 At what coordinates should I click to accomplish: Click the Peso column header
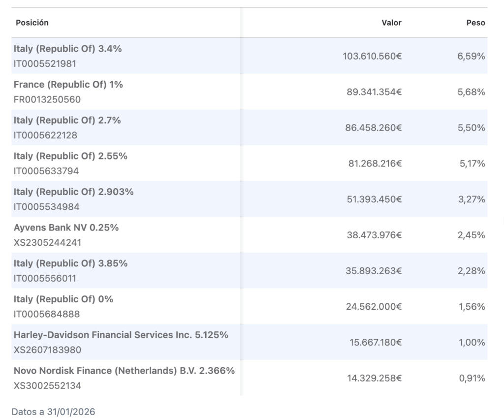[x=476, y=23]
